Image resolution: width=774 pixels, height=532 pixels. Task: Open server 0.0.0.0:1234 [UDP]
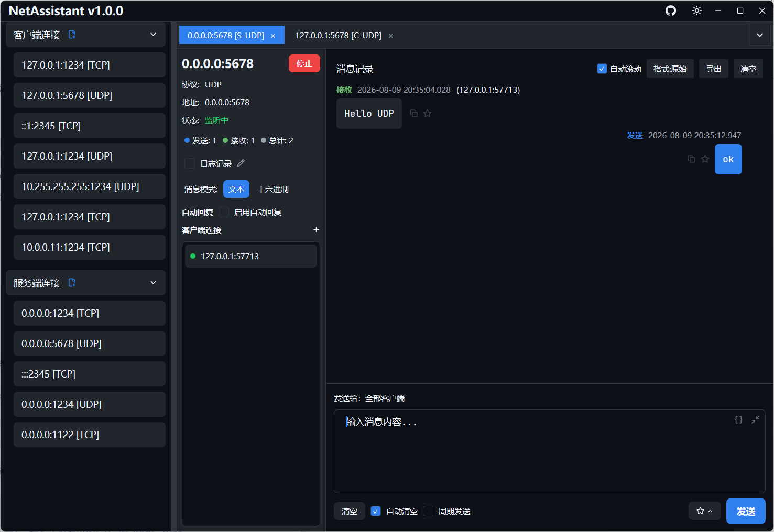pos(90,404)
